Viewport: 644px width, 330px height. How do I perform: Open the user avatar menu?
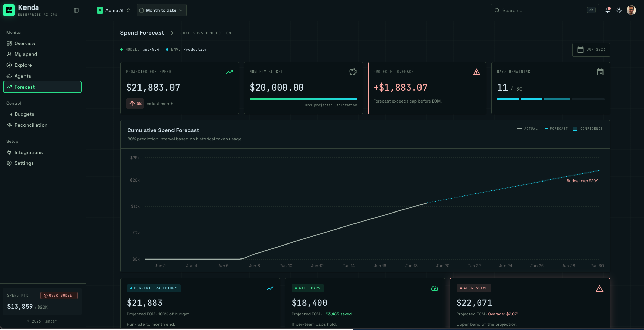click(x=631, y=10)
